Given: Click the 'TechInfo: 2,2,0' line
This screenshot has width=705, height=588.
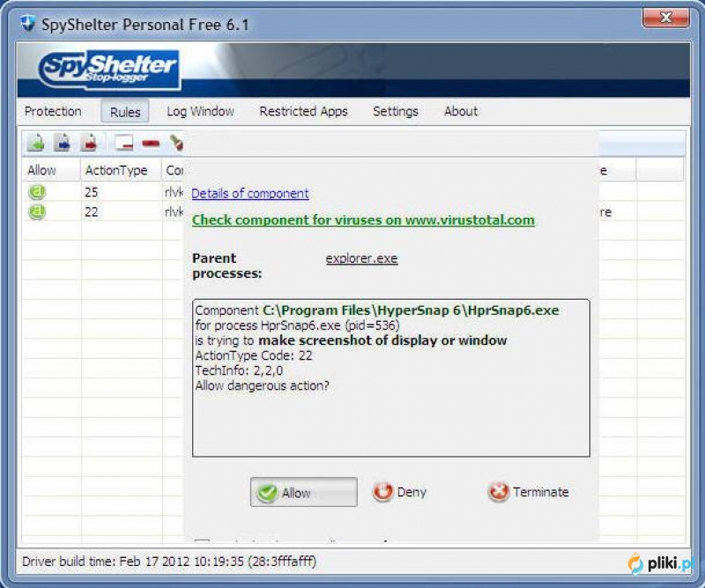Looking at the screenshot, I should pos(239,370).
